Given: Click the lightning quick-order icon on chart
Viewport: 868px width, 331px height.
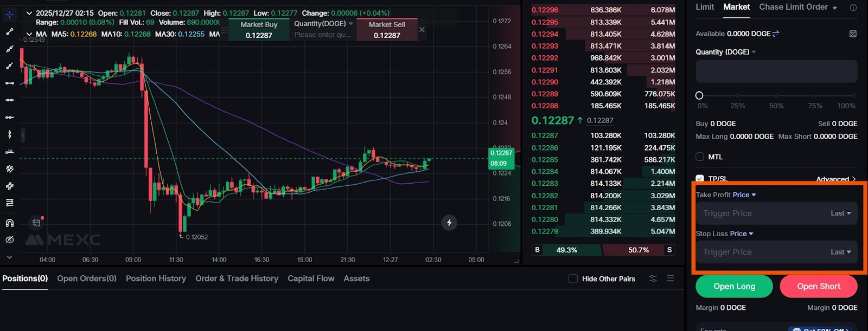Looking at the screenshot, I should click(449, 223).
